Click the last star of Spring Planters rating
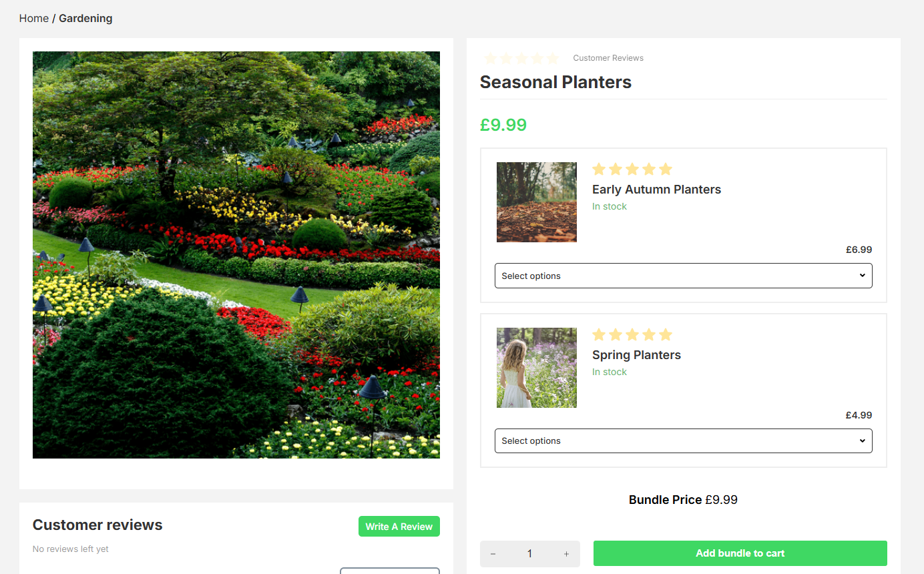The image size is (924, 574). 666,334
